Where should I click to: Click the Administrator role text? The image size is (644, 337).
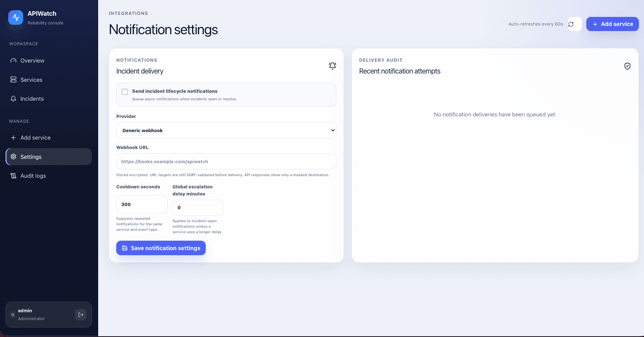[x=31, y=319]
